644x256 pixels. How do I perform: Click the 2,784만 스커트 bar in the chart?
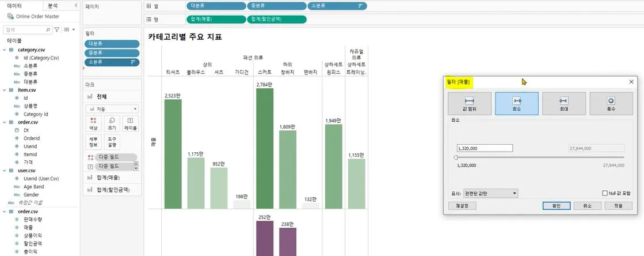265,149
